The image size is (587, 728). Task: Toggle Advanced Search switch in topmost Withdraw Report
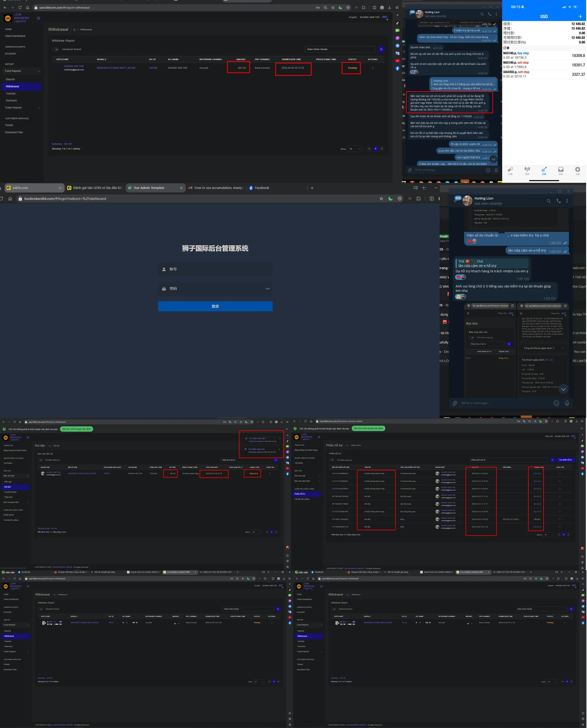55,49
